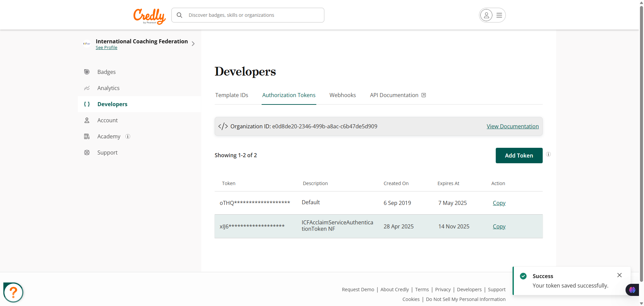The image size is (644, 306).
Task: Open the About Credly footer link
Action: pyautogui.click(x=394, y=290)
